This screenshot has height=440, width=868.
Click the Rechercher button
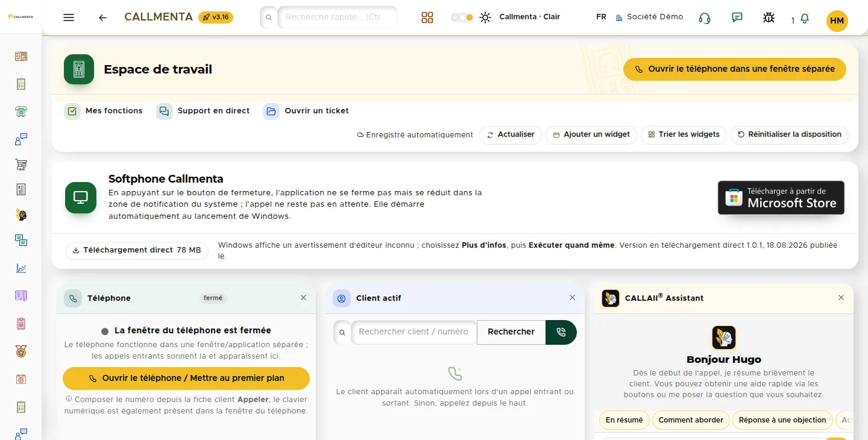click(x=511, y=332)
